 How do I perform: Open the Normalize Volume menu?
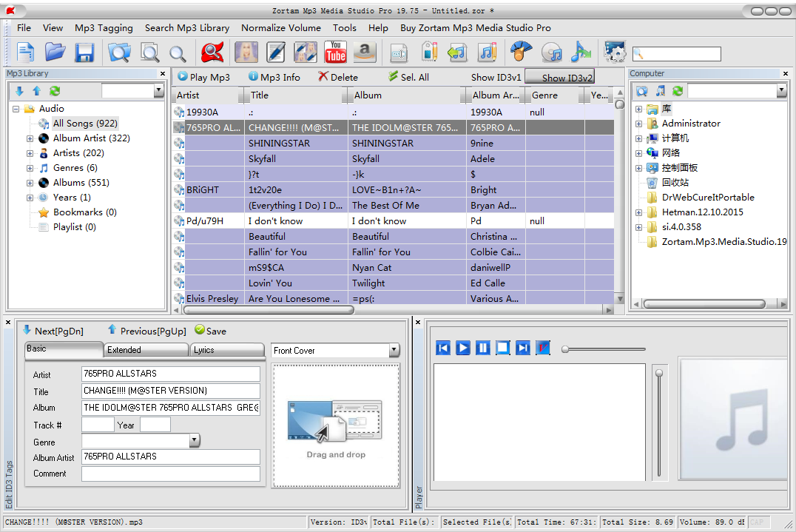coord(280,27)
